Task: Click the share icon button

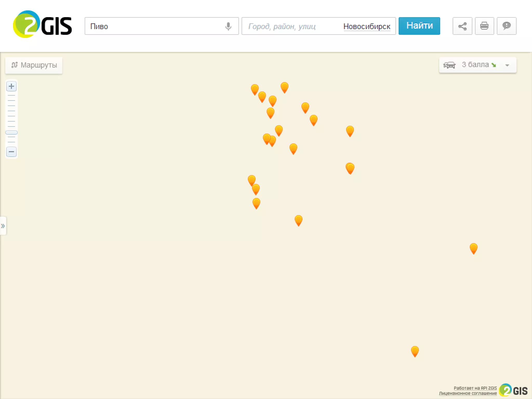Action: [462, 26]
